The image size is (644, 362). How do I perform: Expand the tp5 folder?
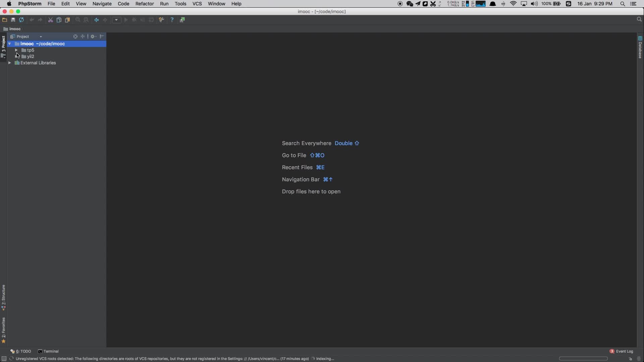16,50
